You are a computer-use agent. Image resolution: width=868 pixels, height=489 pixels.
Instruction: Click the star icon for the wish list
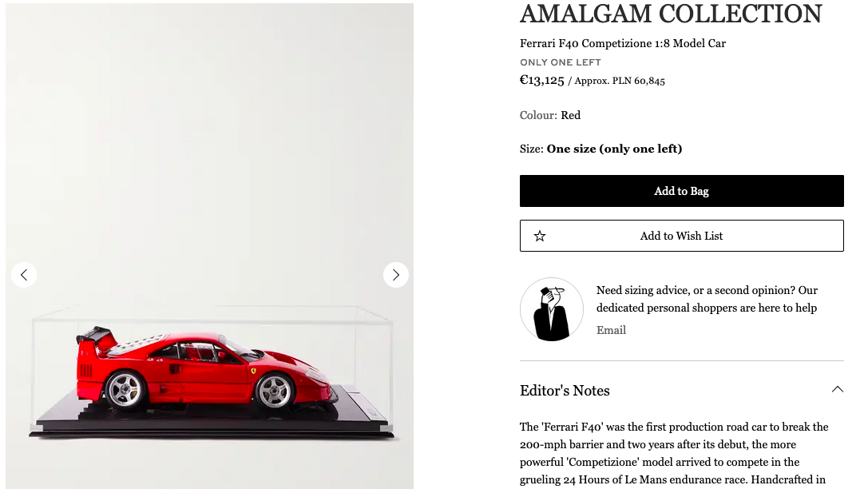(x=540, y=236)
